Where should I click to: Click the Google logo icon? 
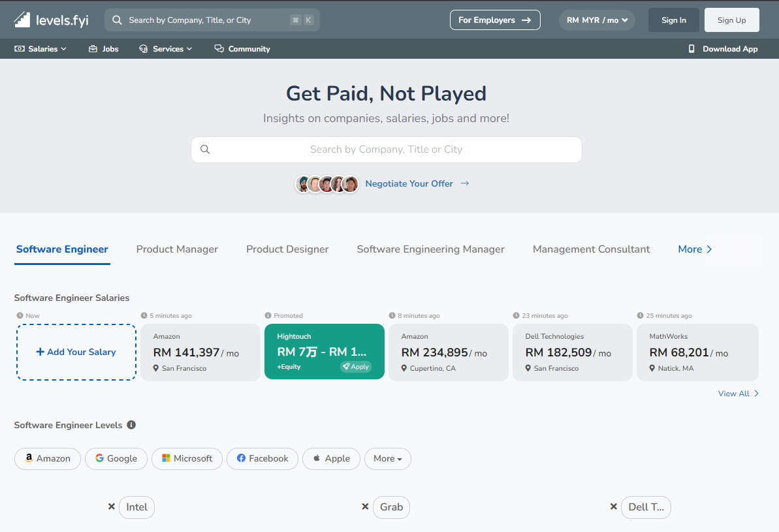click(x=99, y=458)
